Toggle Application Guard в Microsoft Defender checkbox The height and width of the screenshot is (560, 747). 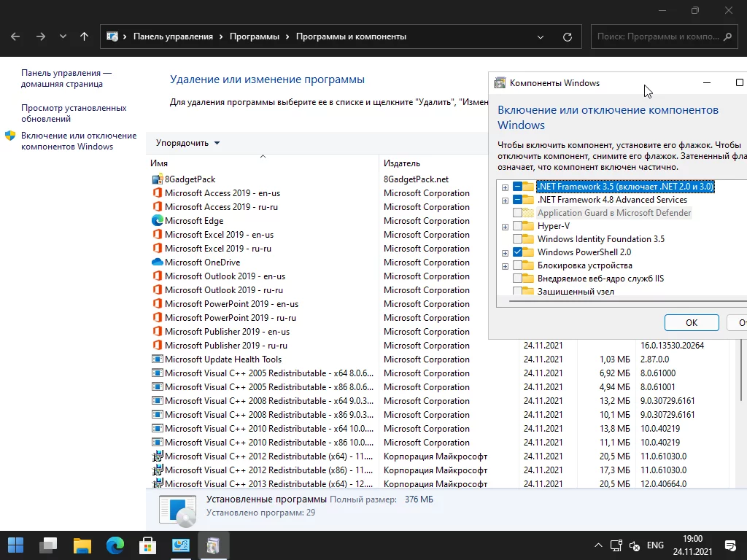[517, 213]
